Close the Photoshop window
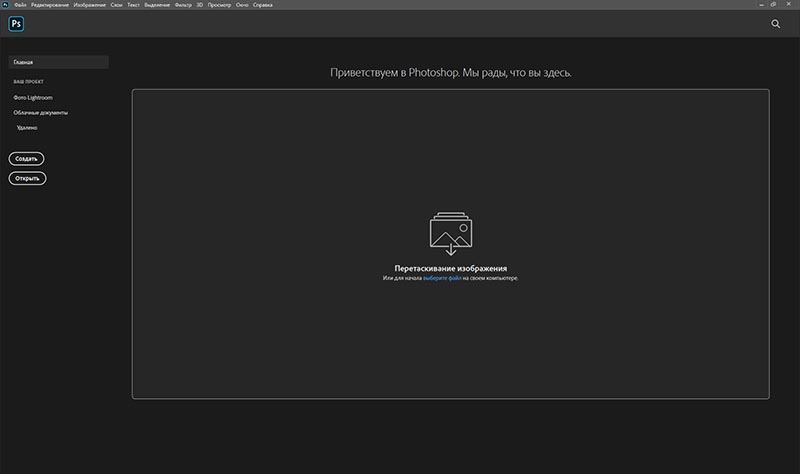 click(x=788, y=4)
